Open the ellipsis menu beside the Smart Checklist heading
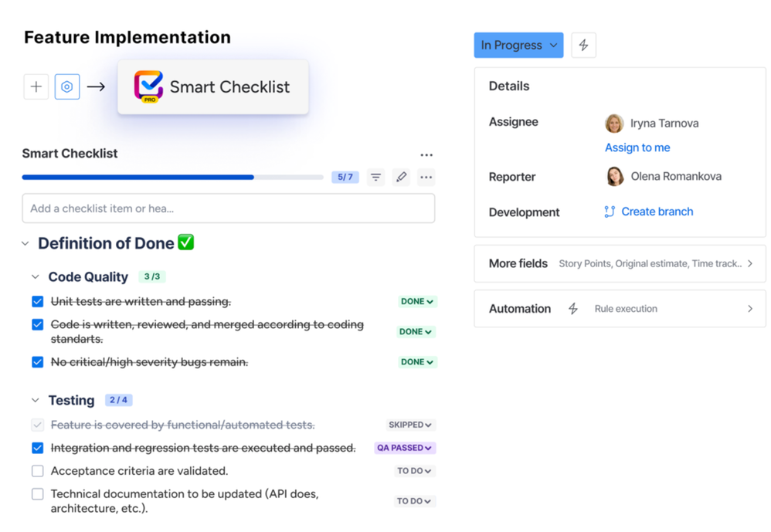This screenshot has height=532, width=771. (x=426, y=154)
